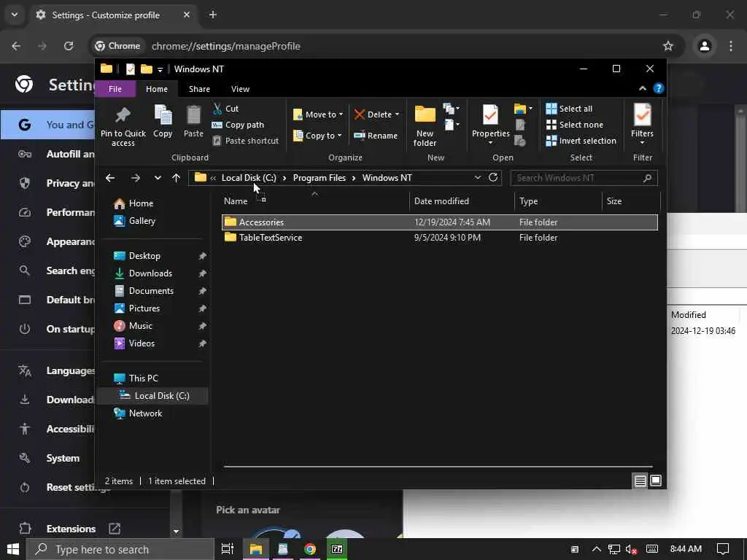This screenshot has width=747, height=560.
Task: Switch to the Share ribbon tab
Action: pos(199,89)
